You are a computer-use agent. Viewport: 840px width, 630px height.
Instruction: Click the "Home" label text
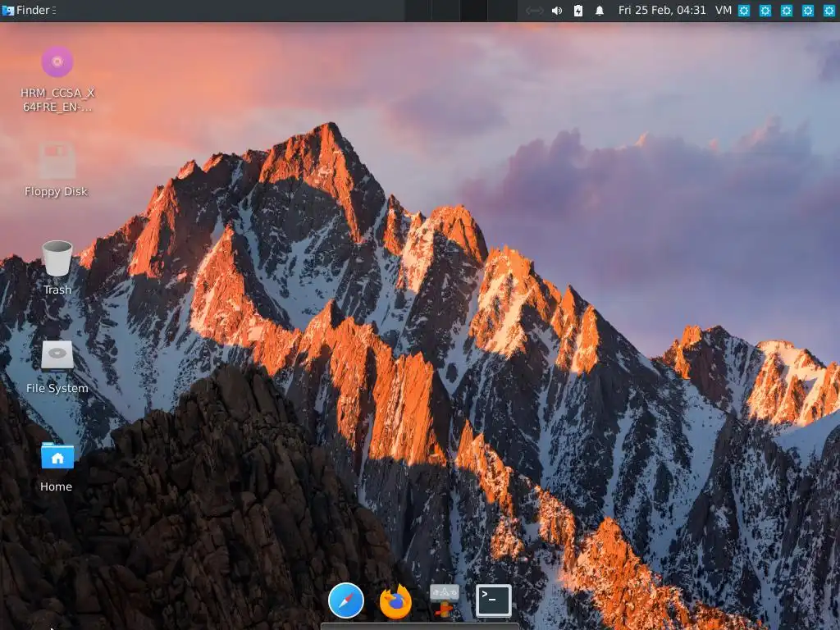pyautogui.click(x=57, y=487)
